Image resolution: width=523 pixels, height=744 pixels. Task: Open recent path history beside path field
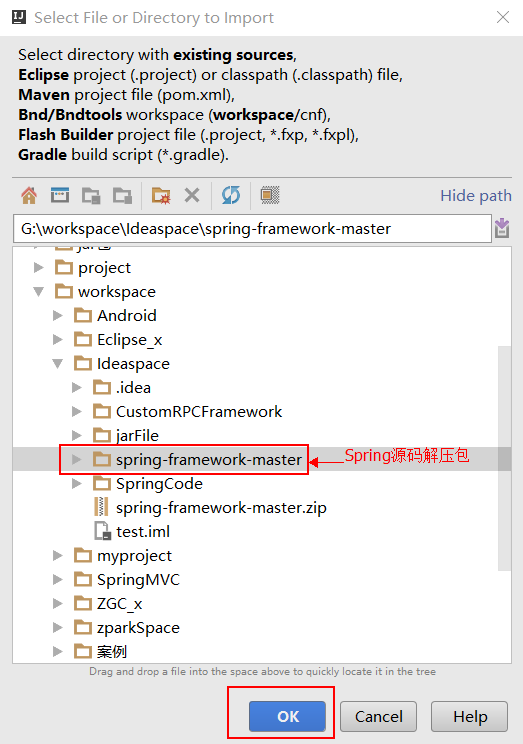tap(502, 228)
